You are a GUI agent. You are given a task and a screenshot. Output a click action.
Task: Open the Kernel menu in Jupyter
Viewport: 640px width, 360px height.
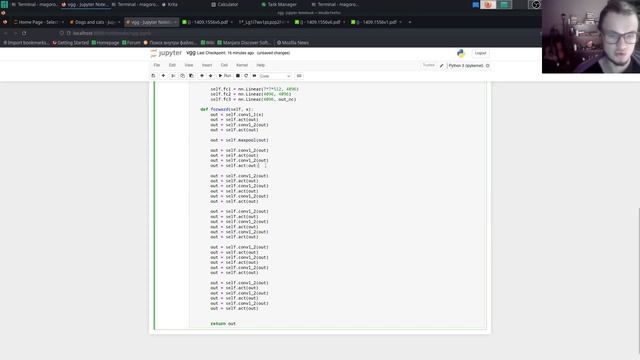point(242,65)
